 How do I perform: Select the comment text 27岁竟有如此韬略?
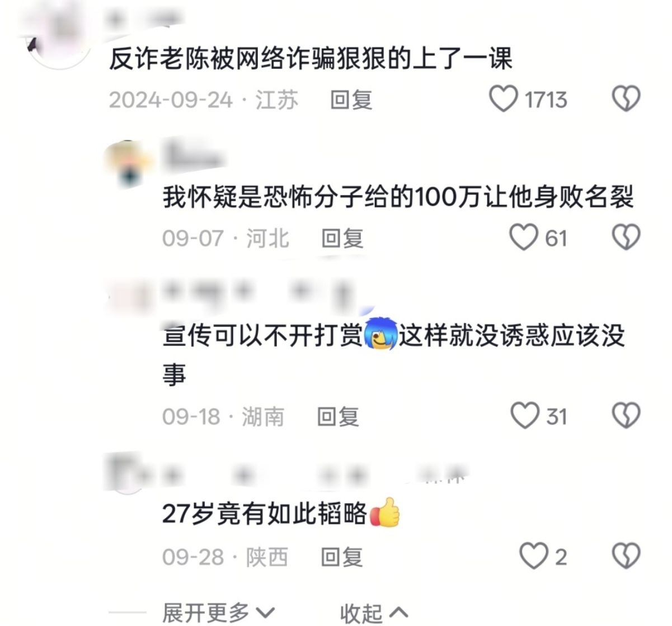[x=264, y=513]
